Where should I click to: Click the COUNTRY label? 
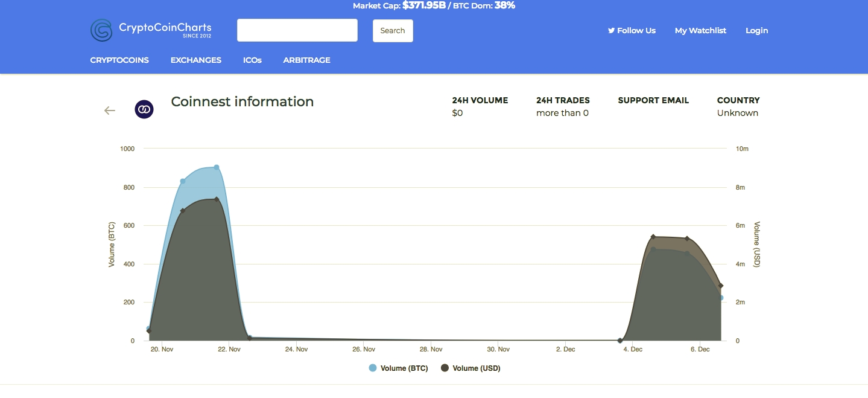point(738,100)
